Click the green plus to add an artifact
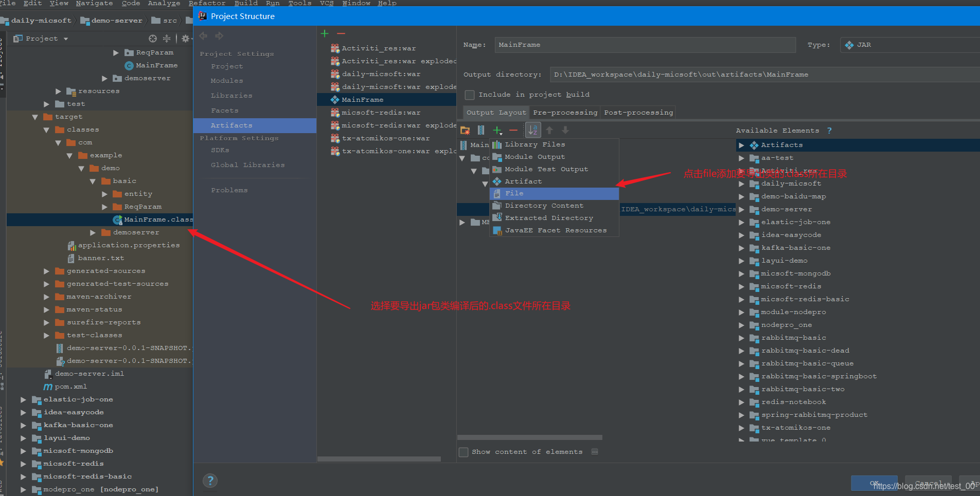 [325, 34]
